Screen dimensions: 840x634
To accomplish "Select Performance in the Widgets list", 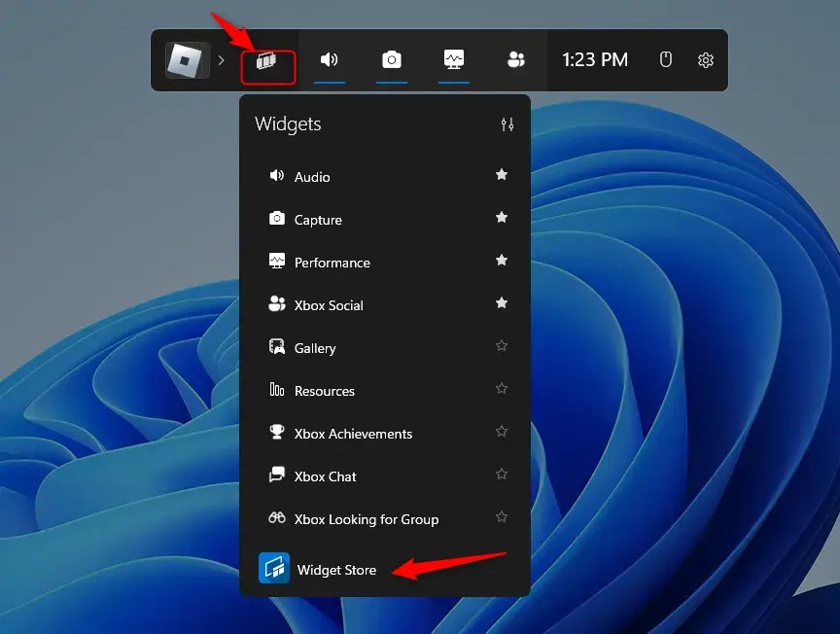I will click(x=385, y=263).
